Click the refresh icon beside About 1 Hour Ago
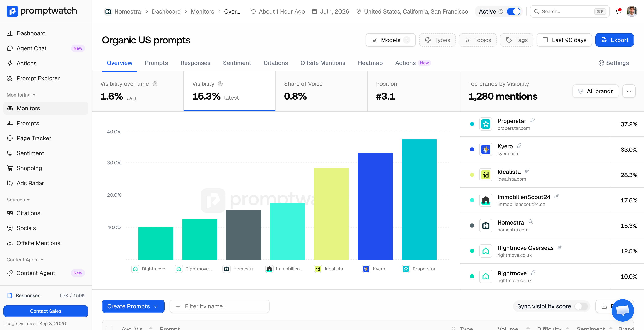 (x=253, y=11)
